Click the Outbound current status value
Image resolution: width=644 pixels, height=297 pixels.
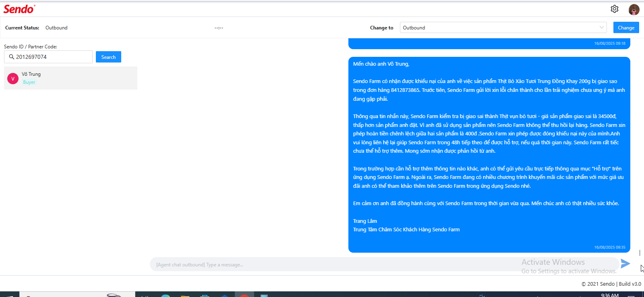point(56,28)
